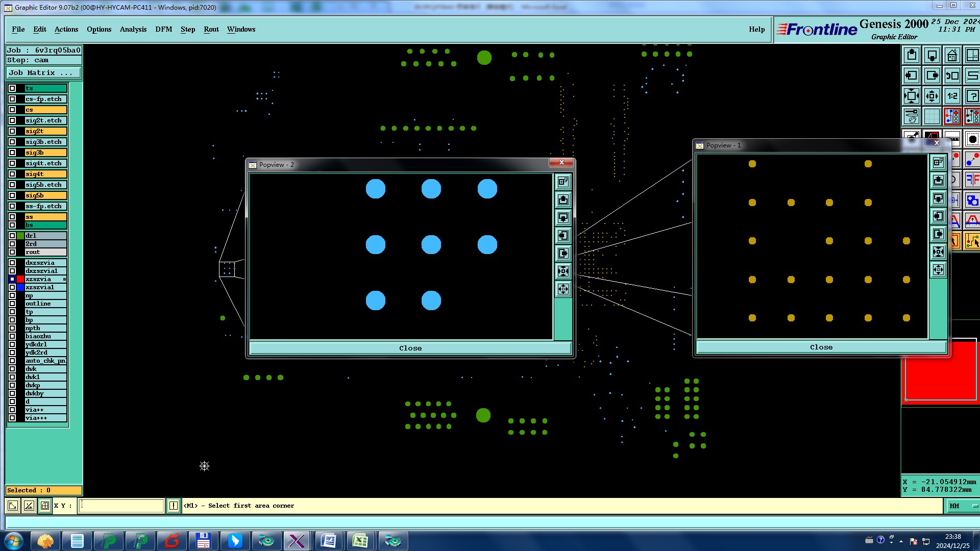Viewport: 980px width, 551px height.
Task: Open the Job Matrix menu button
Action: tap(43, 73)
